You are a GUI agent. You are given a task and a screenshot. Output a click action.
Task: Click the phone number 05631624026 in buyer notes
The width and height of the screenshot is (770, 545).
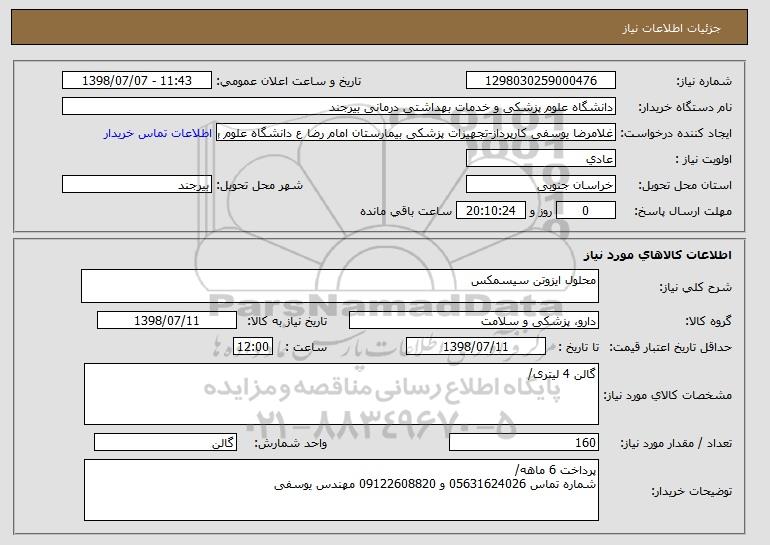point(488,484)
